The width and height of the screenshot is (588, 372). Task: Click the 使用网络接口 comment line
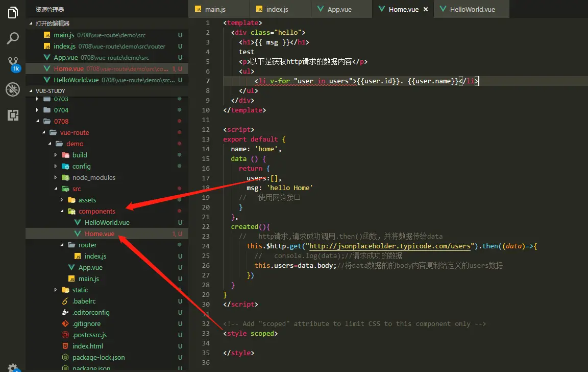(x=269, y=197)
